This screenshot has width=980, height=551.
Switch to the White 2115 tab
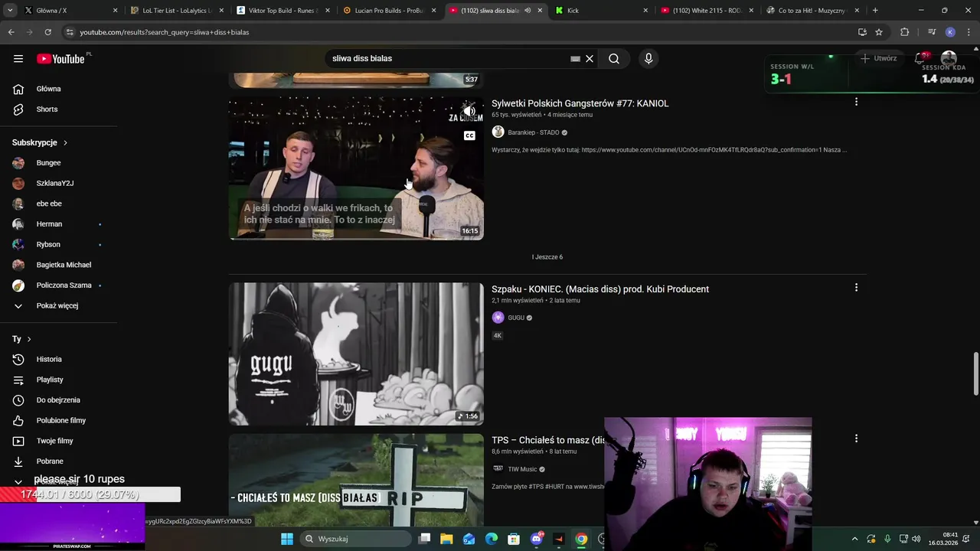tap(706, 11)
